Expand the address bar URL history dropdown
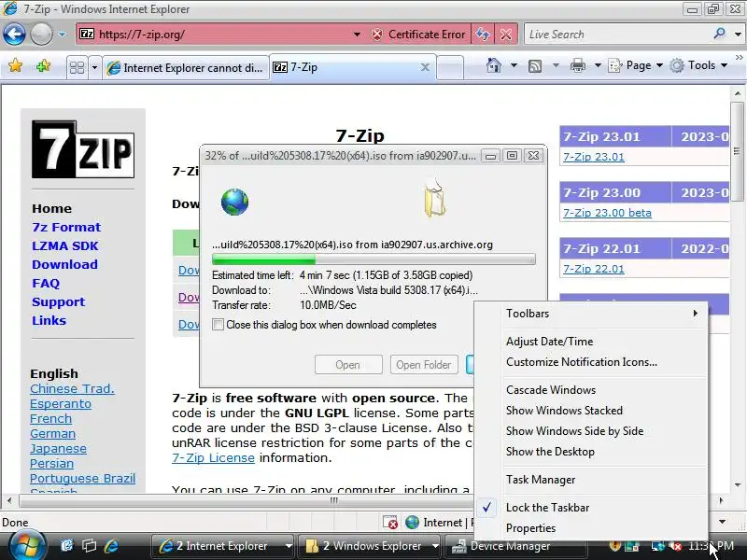 [x=357, y=35]
